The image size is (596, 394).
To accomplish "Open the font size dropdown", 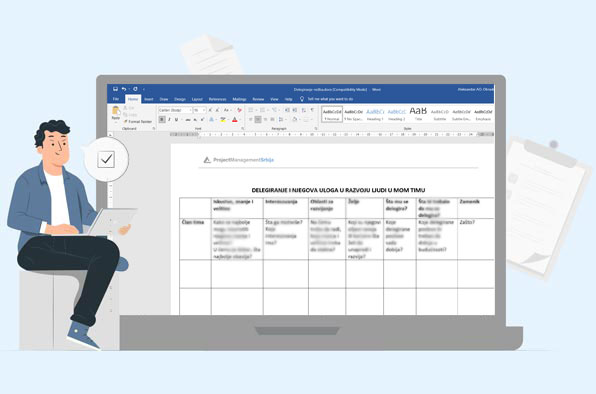I will pyautogui.click(x=200, y=110).
